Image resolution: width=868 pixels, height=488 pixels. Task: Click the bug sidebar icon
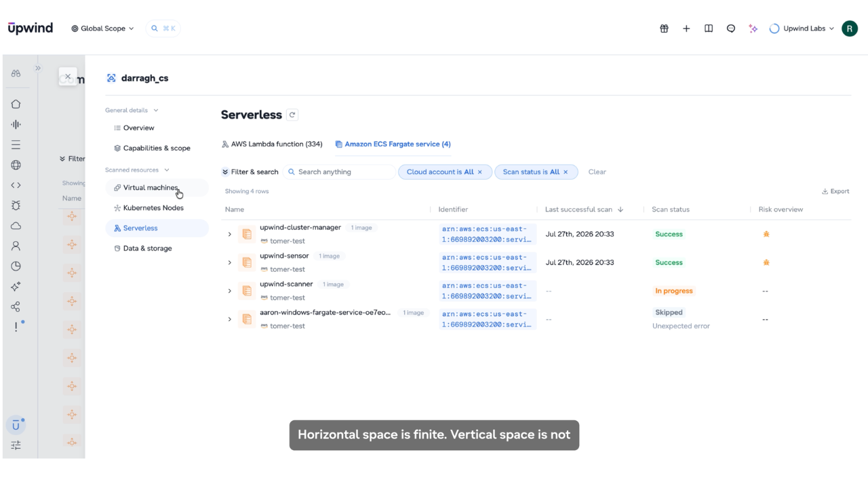coord(16,205)
